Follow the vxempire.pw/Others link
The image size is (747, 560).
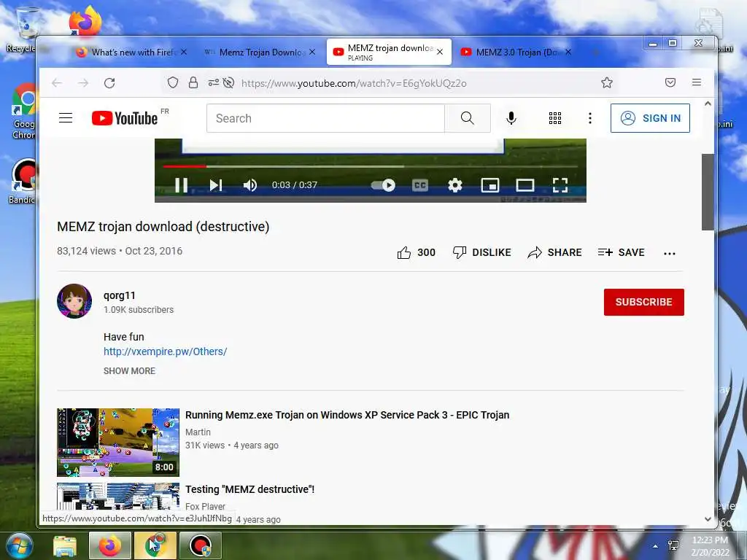pyautogui.click(x=166, y=351)
